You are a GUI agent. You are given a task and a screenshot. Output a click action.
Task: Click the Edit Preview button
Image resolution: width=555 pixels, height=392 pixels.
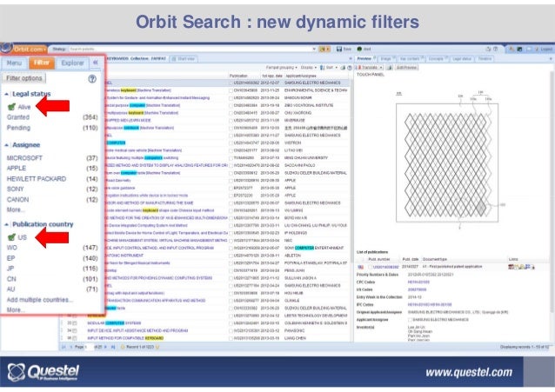406,67
